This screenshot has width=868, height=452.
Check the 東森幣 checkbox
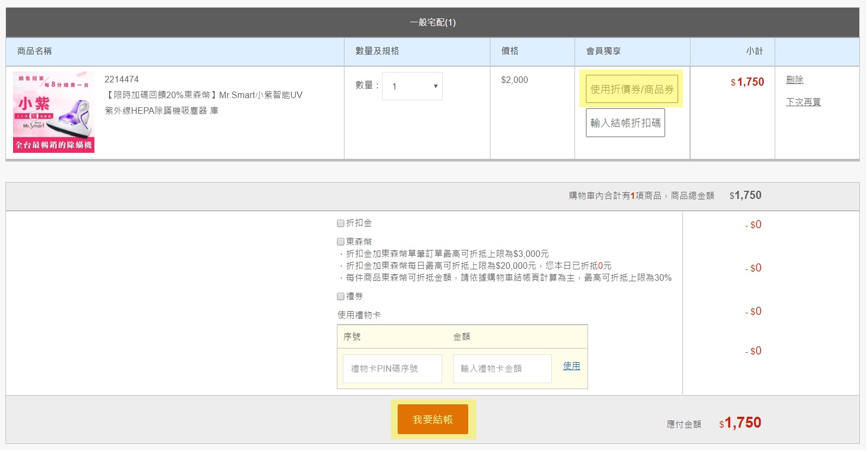pyautogui.click(x=341, y=242)
